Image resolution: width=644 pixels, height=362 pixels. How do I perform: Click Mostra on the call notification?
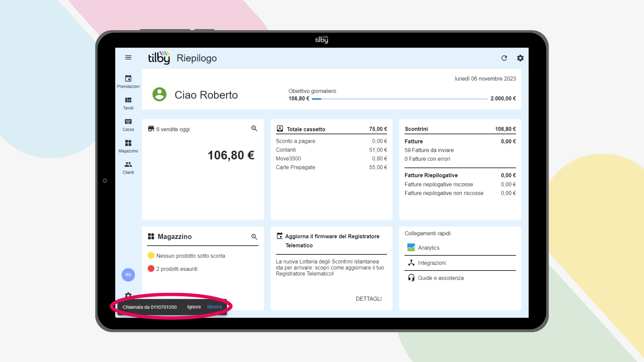pos(214,307)
